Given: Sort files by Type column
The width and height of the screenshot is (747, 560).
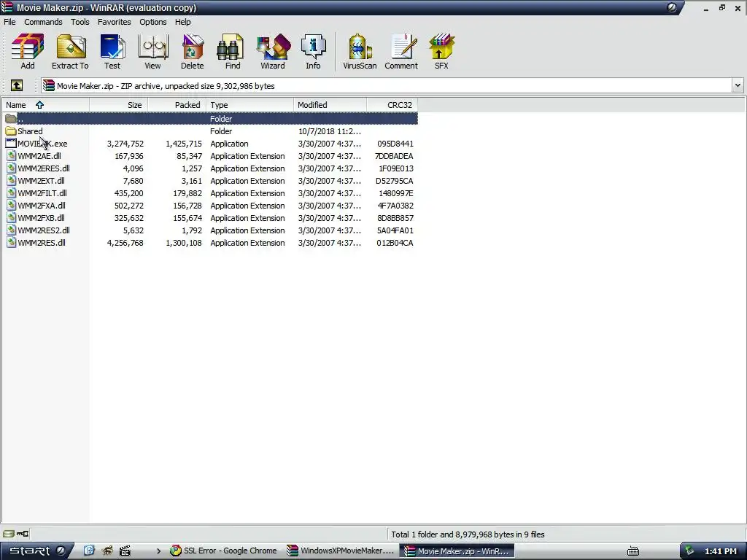Looking at the screenshot, I should 249,105.
